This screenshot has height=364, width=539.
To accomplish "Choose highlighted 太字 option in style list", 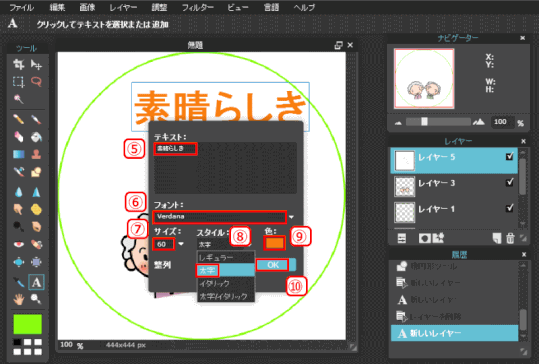I will [x=226, y=271].
